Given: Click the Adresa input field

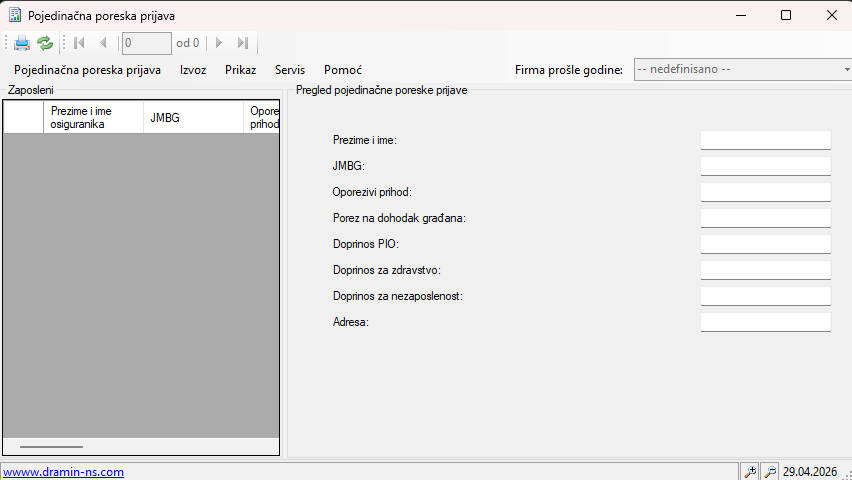Looking at the screenshot, I should coord(766,322).
